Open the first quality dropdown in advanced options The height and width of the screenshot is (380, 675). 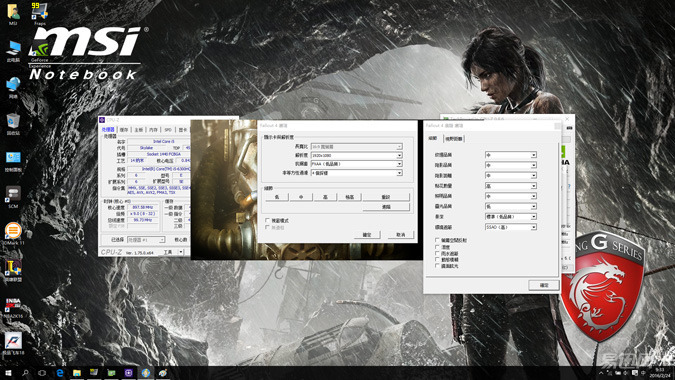(511, 155)
